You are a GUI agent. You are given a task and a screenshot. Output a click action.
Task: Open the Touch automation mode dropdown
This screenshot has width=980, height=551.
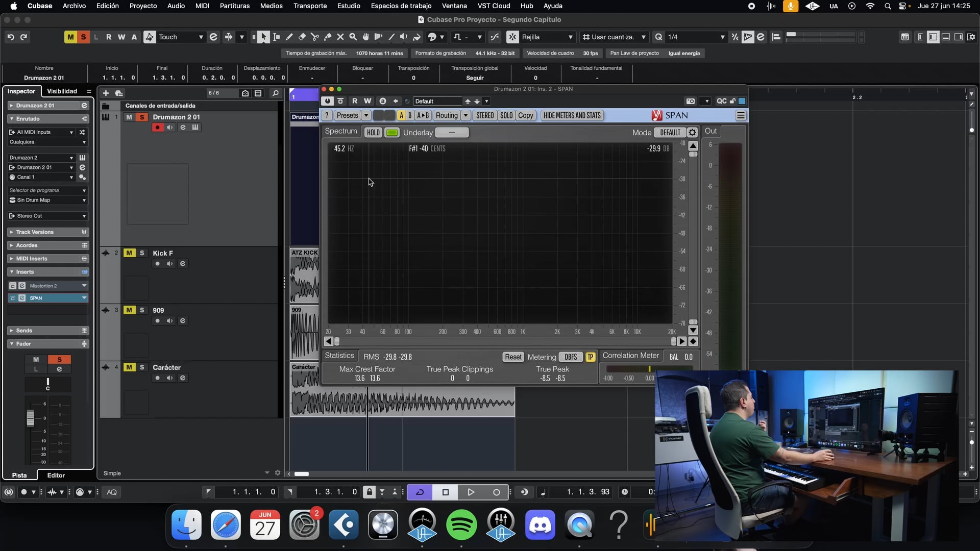pos(180,37)
